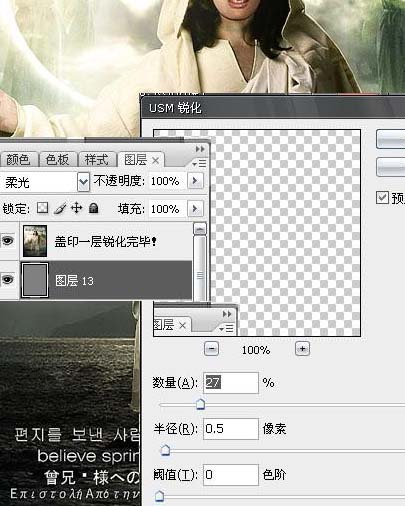This screenshot has width=405, height=506.
Task: Toggle visibility of 图层 13
Action: coord(8,279)
